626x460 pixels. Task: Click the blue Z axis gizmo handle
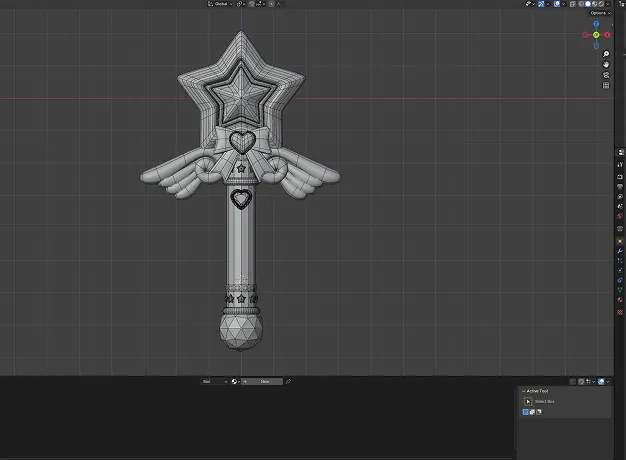coord(596,24)
